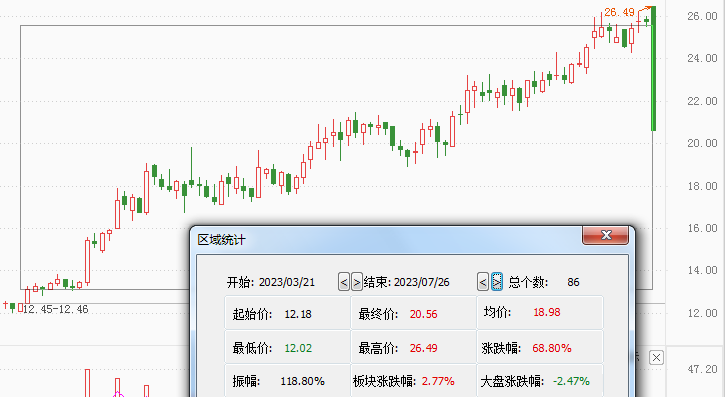Step the 结束 date forward with its right arrow
The height and width of the screenshot is (397, 725).
[x=497, y=282]
